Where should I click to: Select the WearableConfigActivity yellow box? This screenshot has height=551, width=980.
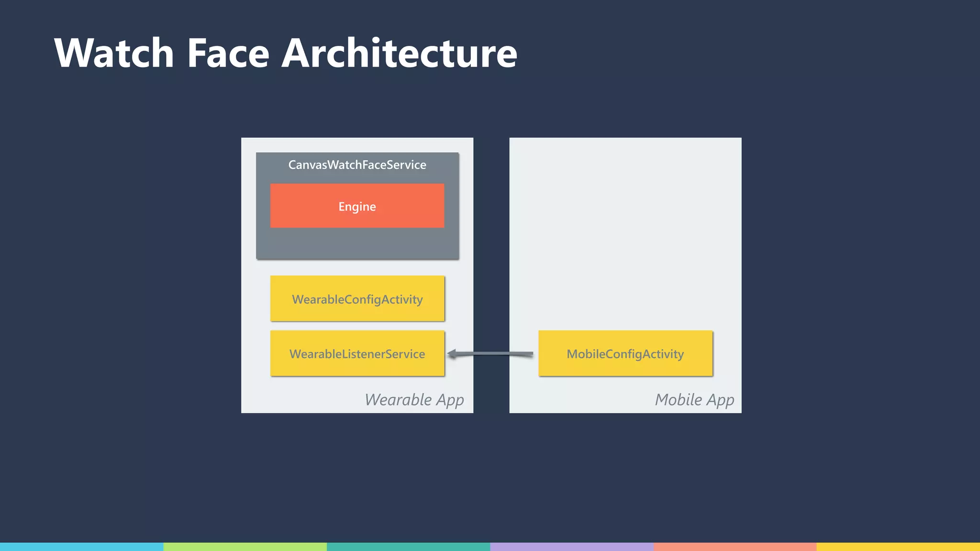357,299
